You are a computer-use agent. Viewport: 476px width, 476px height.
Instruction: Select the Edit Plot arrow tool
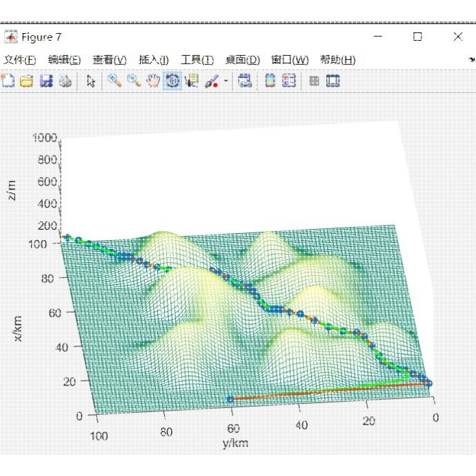(x=91, y=81)
